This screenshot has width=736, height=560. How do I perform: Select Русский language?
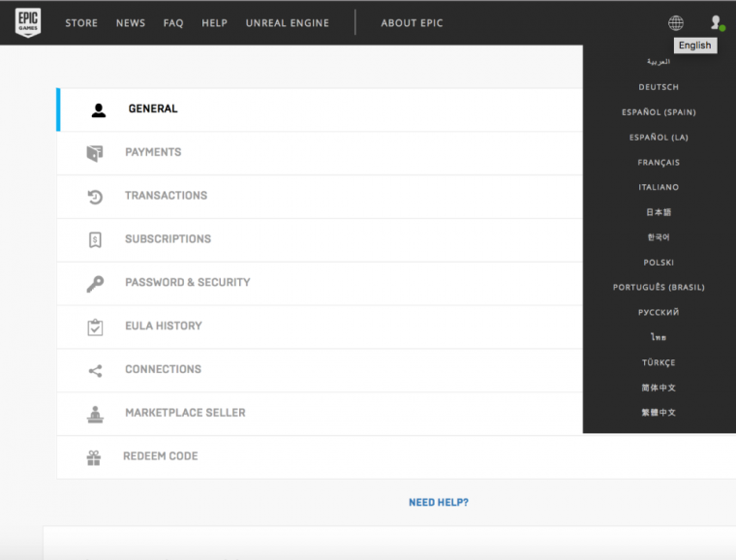pos(659,313)
